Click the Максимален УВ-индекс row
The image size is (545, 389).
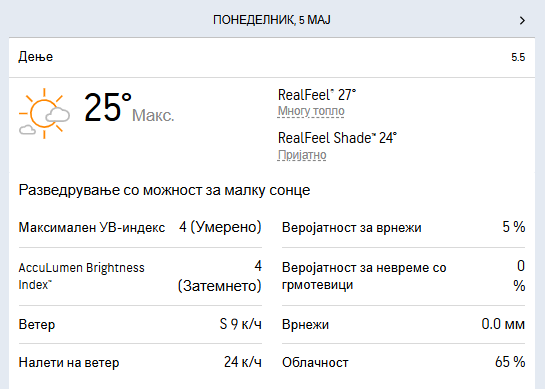(x=140, y=227)
